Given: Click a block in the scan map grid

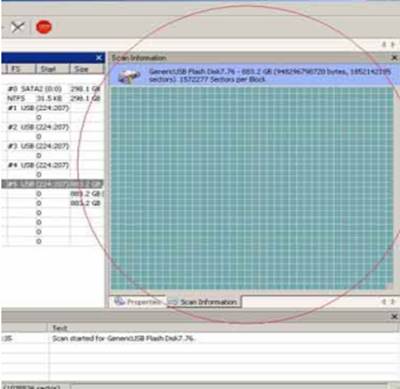Looking at the screenshot, I should [x=252, y=188].
